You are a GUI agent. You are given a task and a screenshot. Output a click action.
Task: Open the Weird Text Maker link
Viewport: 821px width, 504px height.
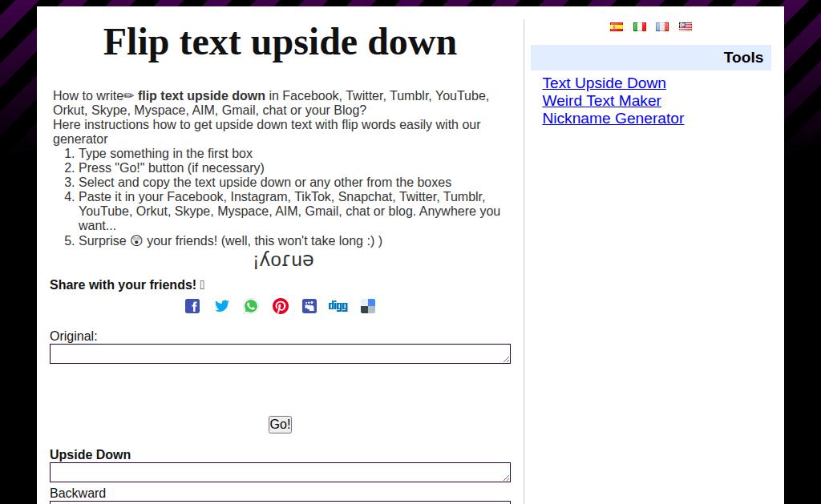pos(601,101)
